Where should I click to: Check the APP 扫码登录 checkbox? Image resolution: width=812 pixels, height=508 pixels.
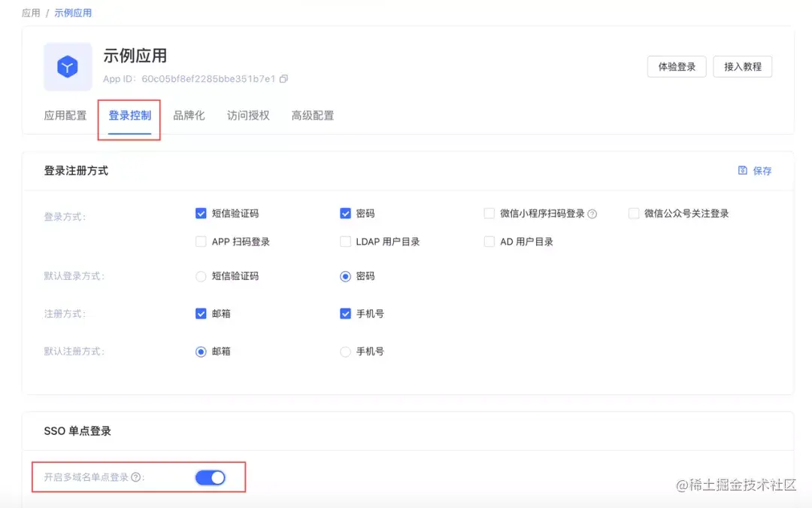pos(201,242)
